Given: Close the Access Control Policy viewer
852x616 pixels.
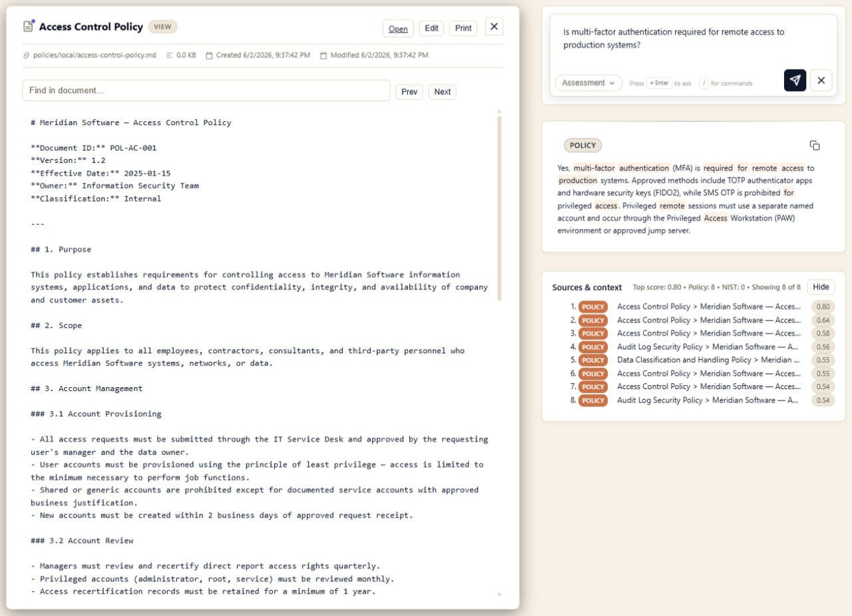Looking at the screenshot, I should tap(494, 27).
